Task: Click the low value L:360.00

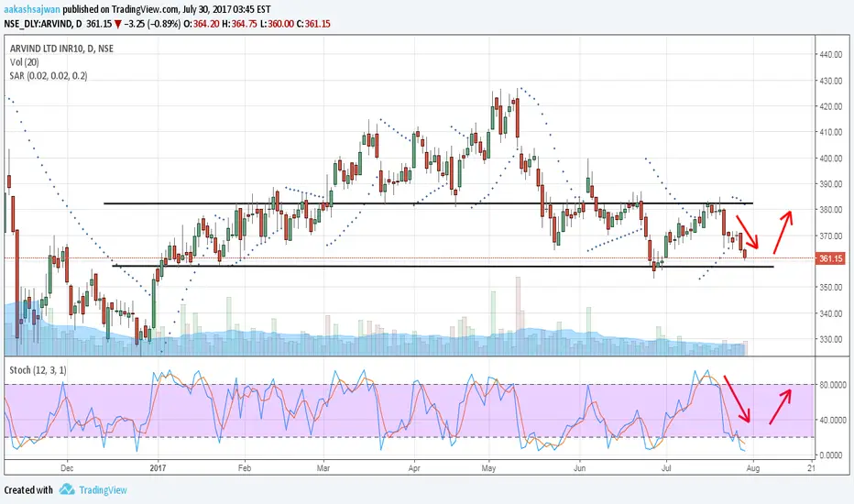Action: coord(277,24)
